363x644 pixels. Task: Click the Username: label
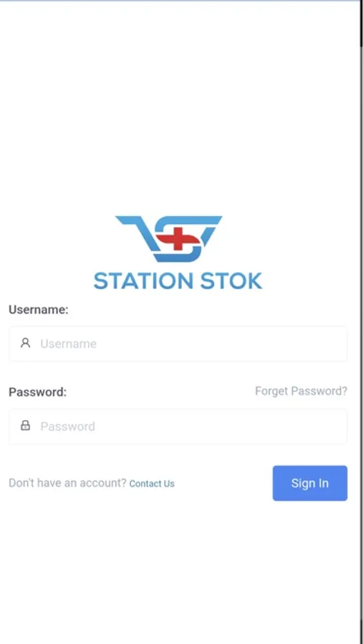coord(39,310)
